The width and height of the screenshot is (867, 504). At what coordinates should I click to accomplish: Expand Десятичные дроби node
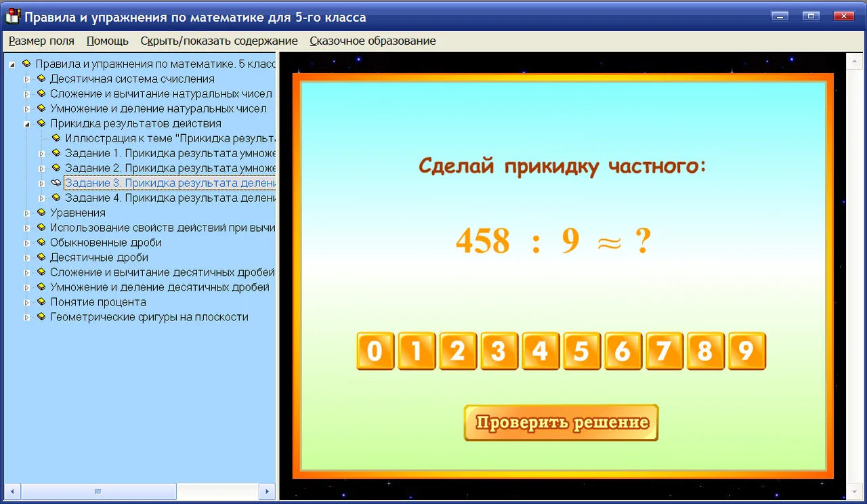pyautogui.click(x=27, y=258)
